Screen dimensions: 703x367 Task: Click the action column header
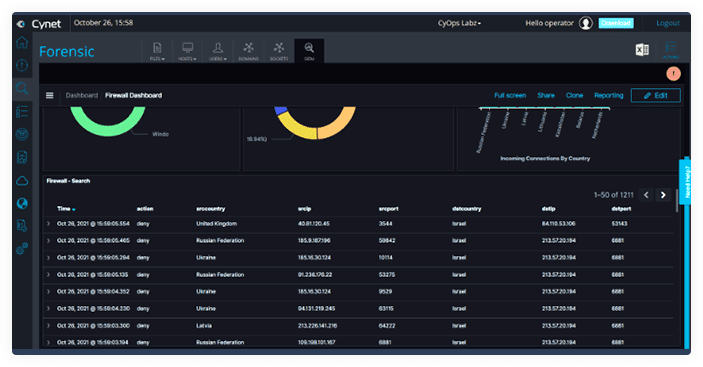145,209
